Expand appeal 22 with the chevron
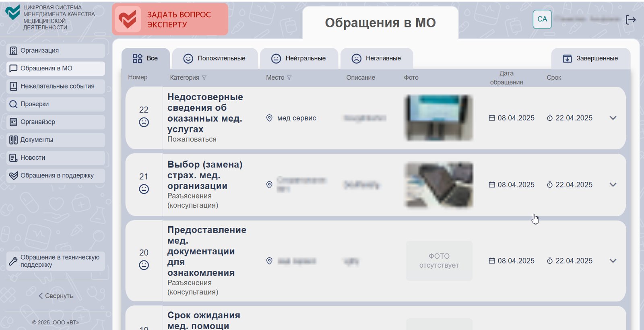This screenshot has width=644, height=330. [x=613, y=118]
